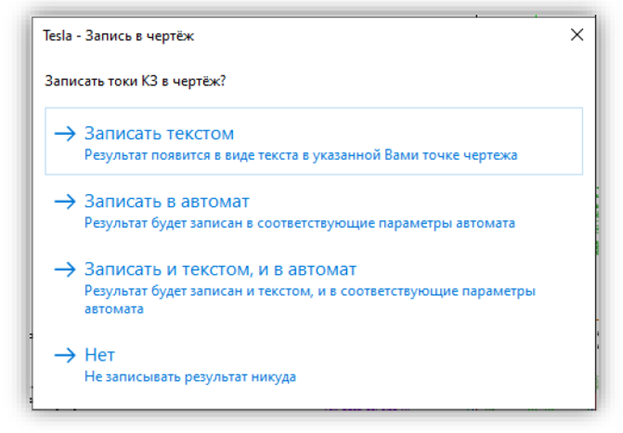The image size is (623, 433).
Task: Close the Tesla dialog window
Action: [x=577, y=35]
